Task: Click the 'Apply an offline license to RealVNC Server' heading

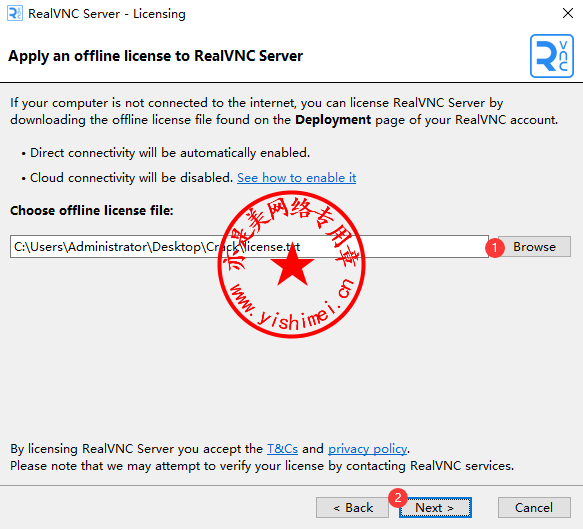Action: (x=155, y=56)
